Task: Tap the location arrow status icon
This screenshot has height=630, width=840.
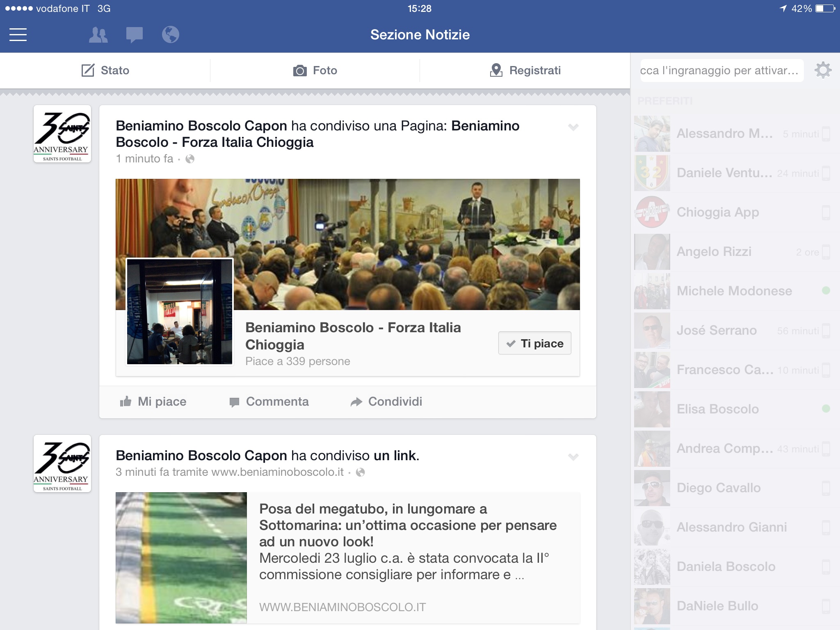Action: click(x=783, y=9)
